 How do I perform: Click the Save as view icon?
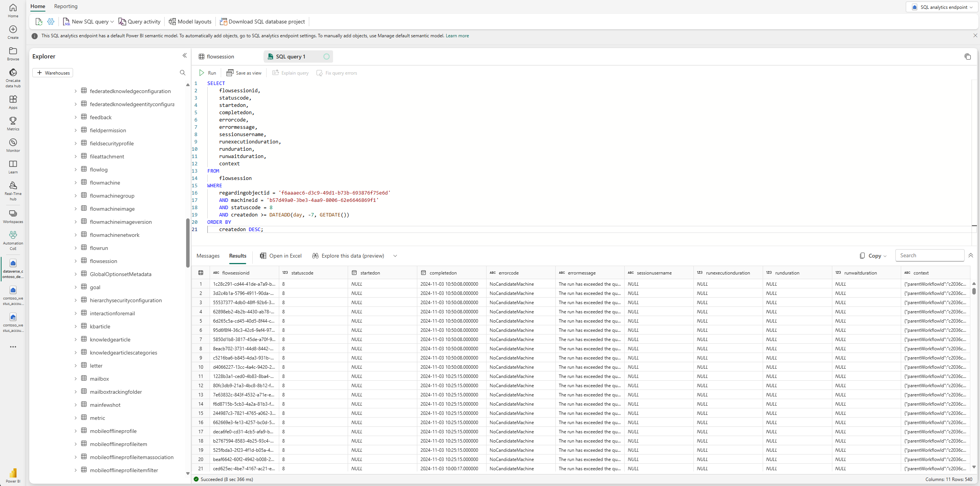pyautogui.click(x=230, y=73)
